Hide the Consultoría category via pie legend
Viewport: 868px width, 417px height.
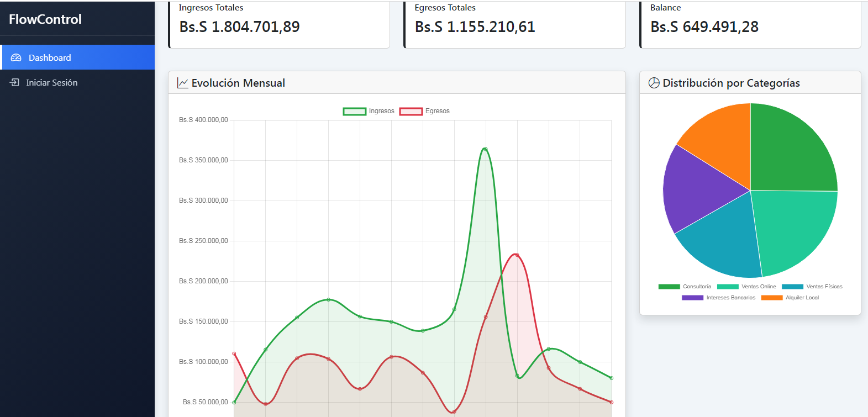(685, 287)
